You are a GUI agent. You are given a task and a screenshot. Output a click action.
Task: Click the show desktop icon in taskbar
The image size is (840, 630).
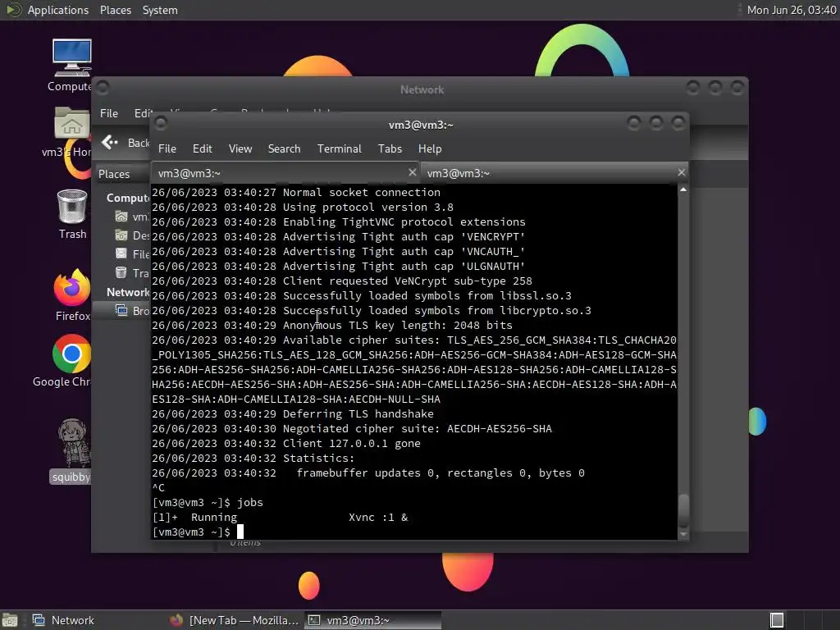(10, 620)
